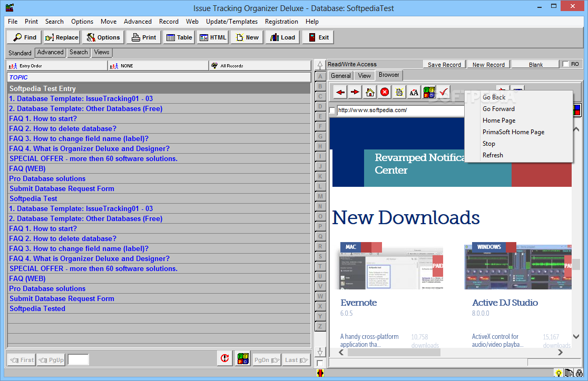Click the Find toolbar button
Screen dimensions: 588x381
coord(25,37)
